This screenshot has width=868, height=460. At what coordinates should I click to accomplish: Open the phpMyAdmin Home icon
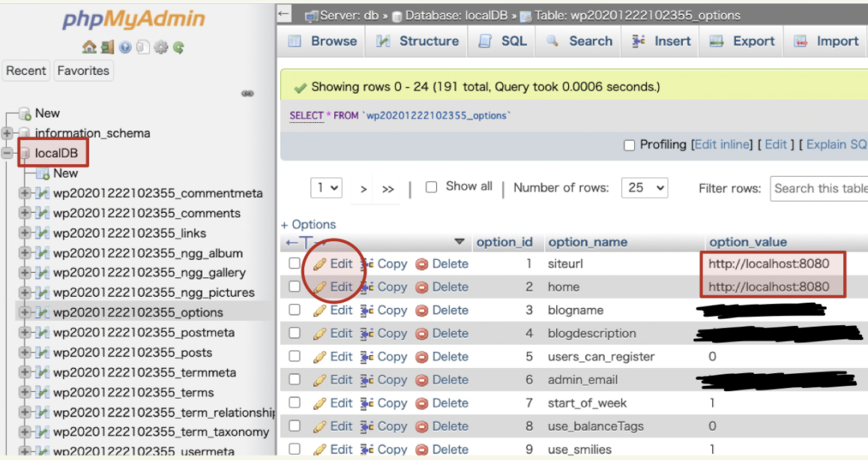[x=88, y=48]
